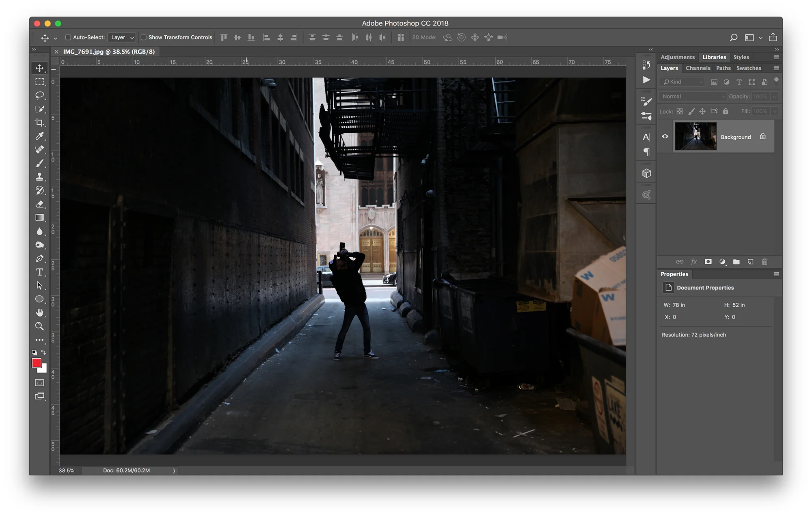812x517 pixels.
Task: Hide the Background layer with eye icon
Action: click(665, 136)
